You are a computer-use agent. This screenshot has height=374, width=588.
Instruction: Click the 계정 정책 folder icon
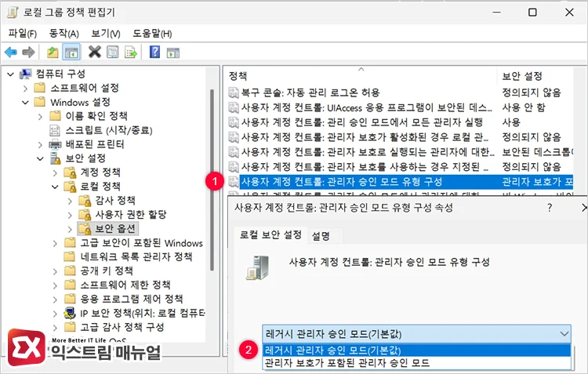click(x=70, y=172)
